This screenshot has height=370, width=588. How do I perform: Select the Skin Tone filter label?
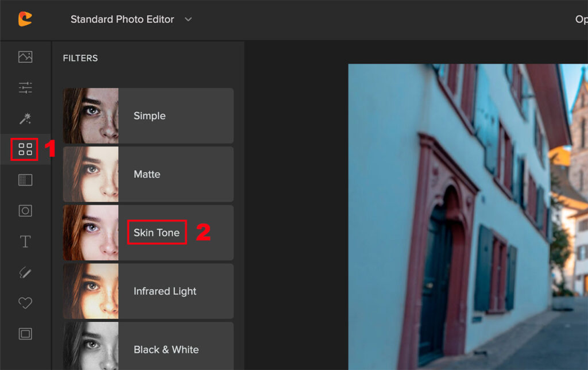click(157, 233)
